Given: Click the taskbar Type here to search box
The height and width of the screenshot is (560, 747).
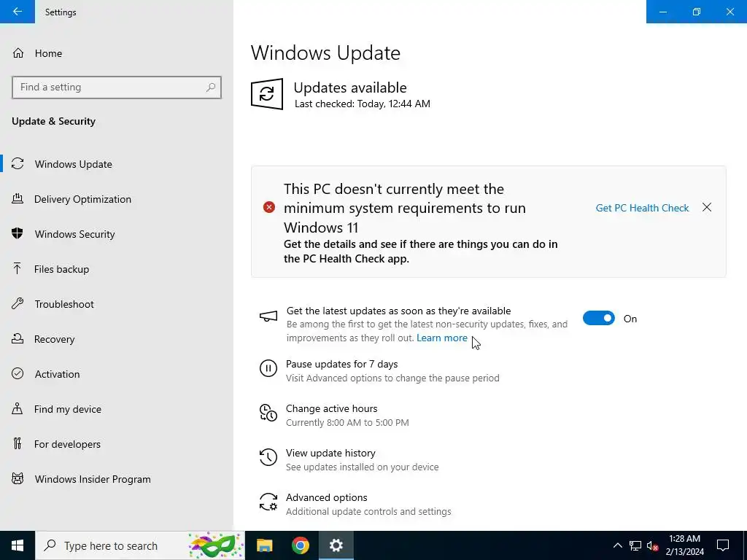Looking at the screenshot, I should tap(140, 545).
